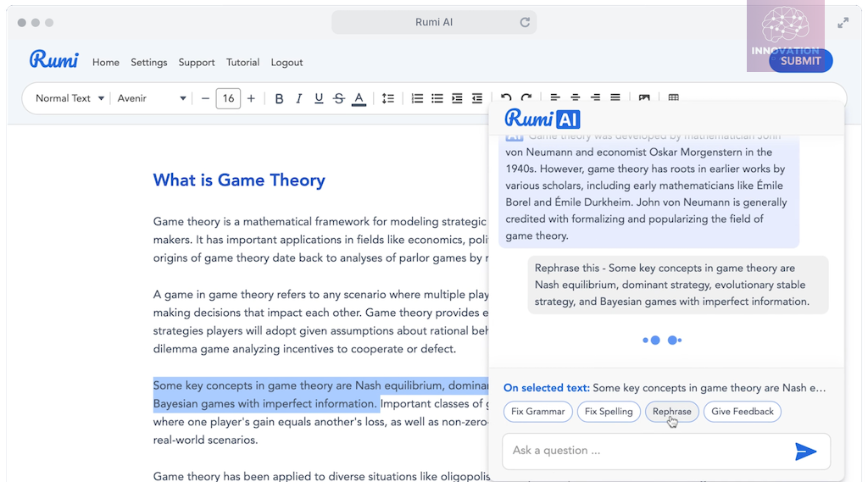Open Support page
This screenshot has width=868, height=482.
coord(197,63)
